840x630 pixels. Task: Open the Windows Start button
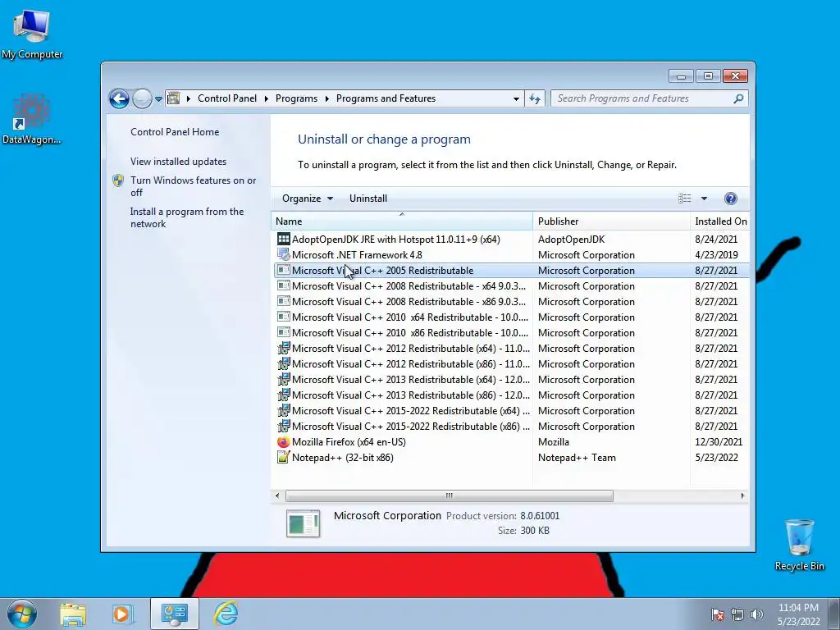[22, 614]
